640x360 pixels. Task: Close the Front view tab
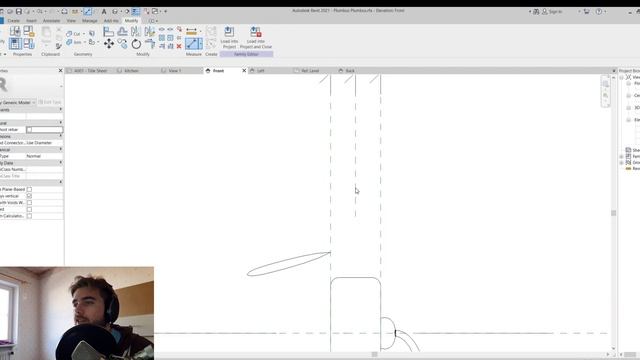tap(244, 71)
